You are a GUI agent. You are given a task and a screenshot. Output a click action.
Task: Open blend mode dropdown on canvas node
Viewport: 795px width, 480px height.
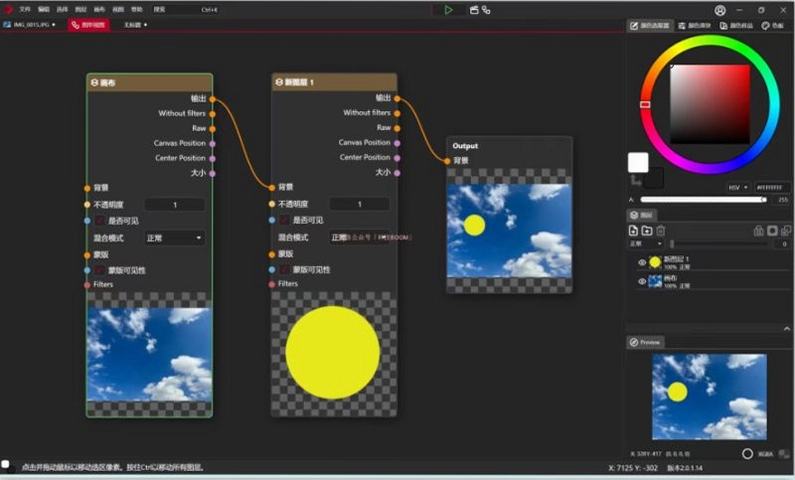174,238
